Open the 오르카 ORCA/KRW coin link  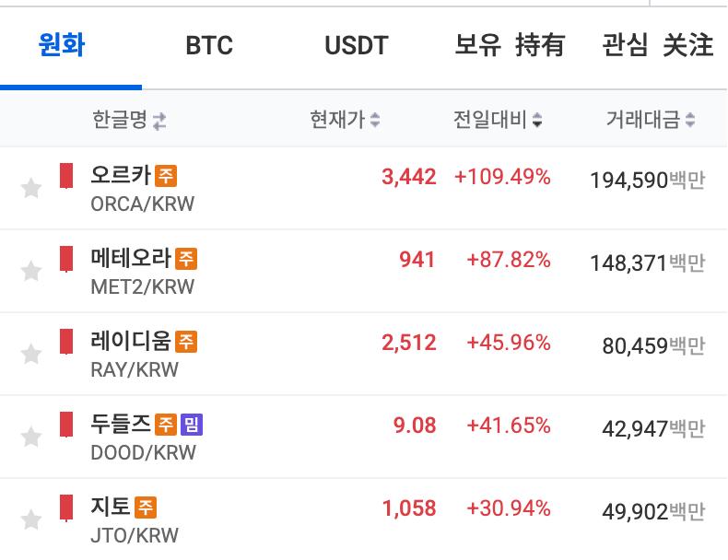coord(121,175)
